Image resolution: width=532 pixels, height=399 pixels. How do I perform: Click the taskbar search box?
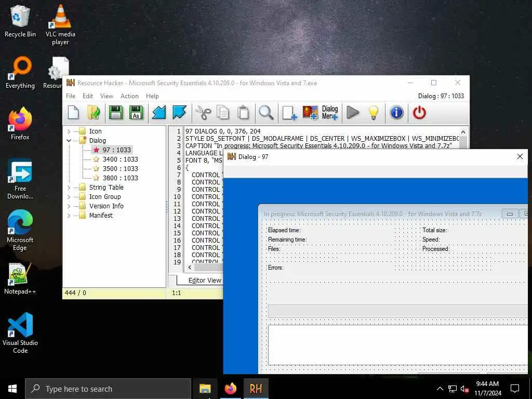pos(108,389)
